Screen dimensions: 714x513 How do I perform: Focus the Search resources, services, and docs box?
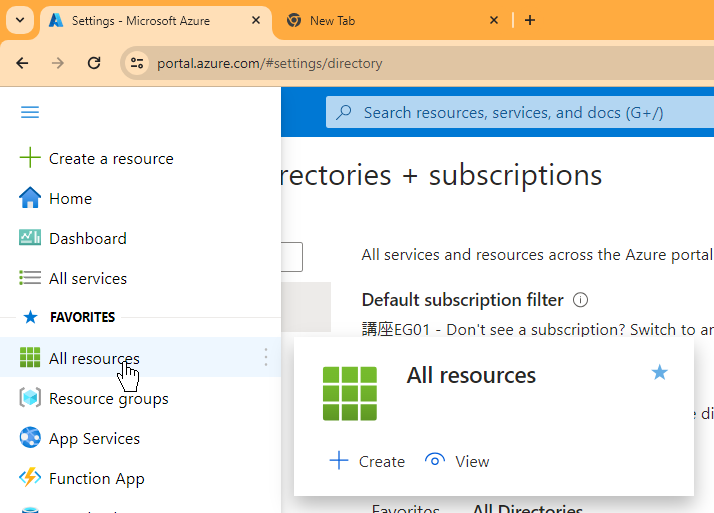click(520, 112)
